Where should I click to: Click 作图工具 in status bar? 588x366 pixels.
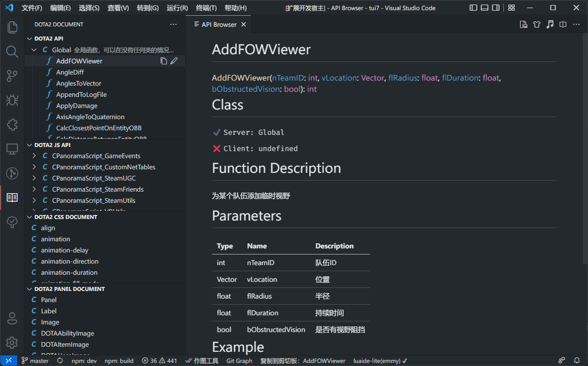click(x=202, y=361)
